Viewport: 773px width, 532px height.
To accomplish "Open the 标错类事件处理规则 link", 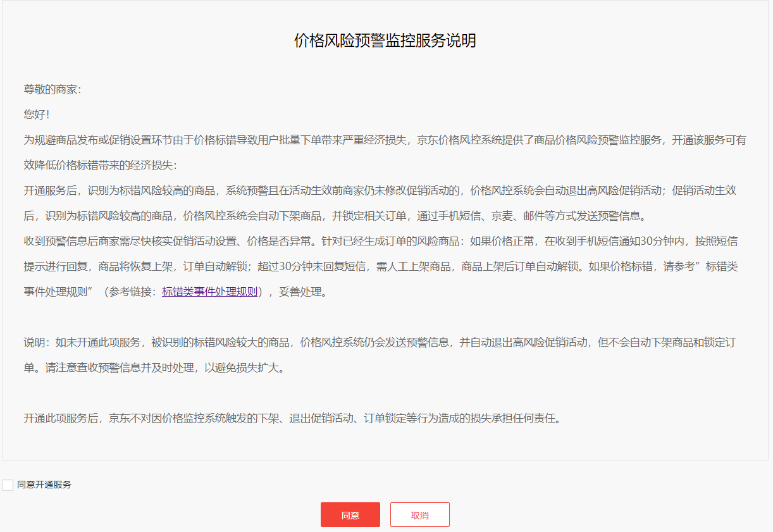I will (210, 292).
